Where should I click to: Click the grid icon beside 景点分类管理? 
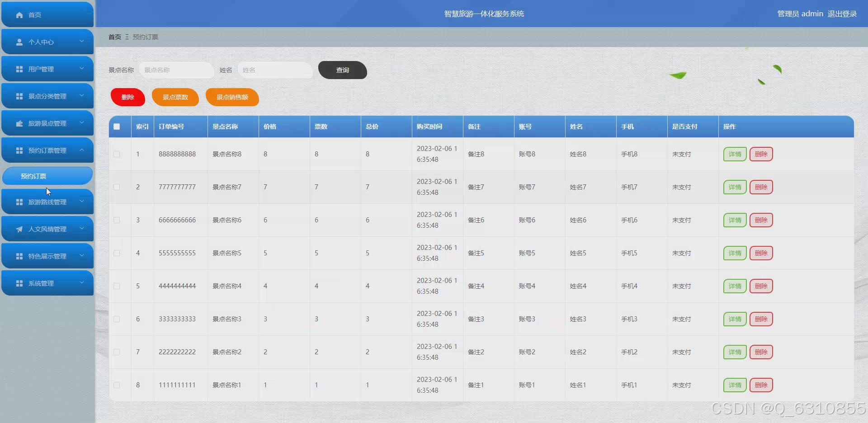click(x=19, y=96)
